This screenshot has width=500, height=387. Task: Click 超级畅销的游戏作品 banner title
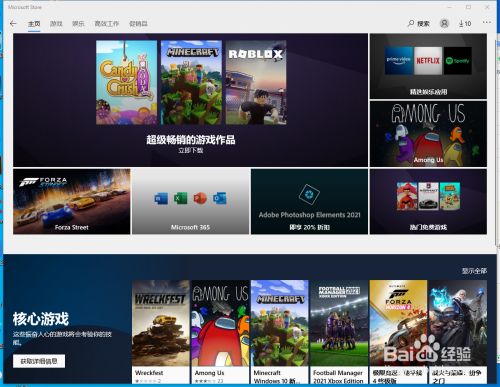tap(191, 139)
